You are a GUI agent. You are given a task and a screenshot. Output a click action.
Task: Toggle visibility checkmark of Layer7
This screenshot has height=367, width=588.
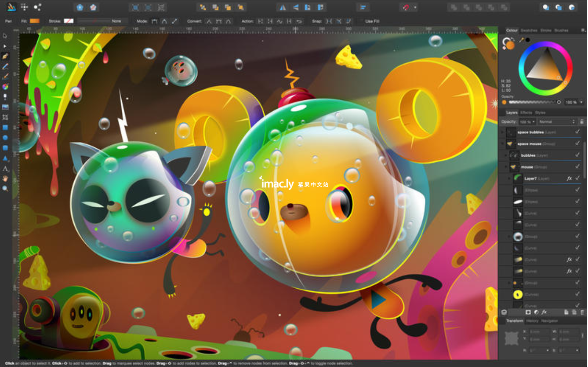[577, 178]
